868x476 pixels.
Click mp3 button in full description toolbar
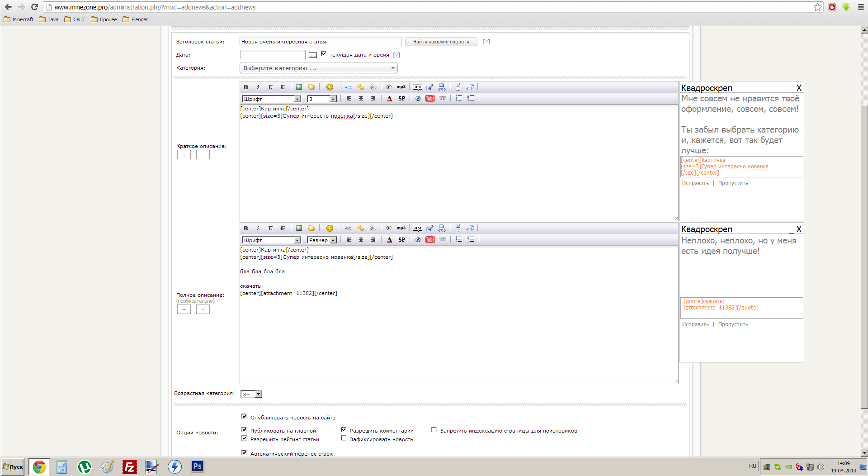(401, 228)
